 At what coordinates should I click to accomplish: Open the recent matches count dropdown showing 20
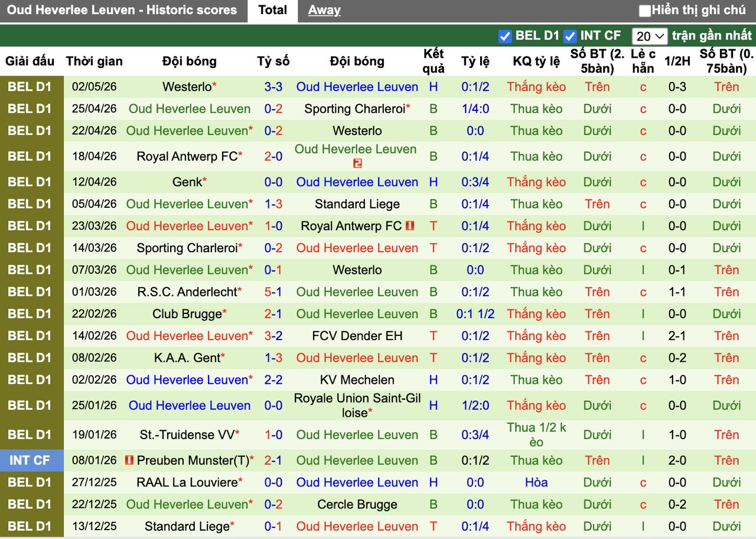[650, 36]
